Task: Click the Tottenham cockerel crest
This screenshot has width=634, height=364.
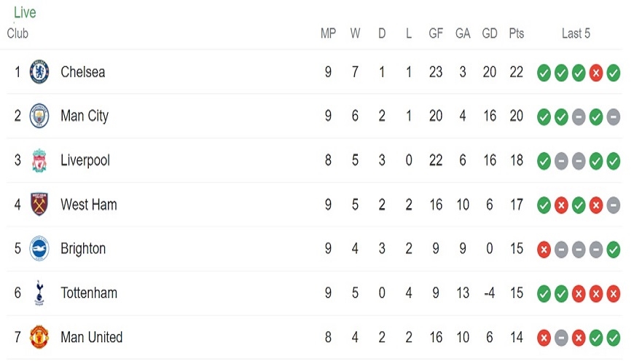Action: pos(39,293)
